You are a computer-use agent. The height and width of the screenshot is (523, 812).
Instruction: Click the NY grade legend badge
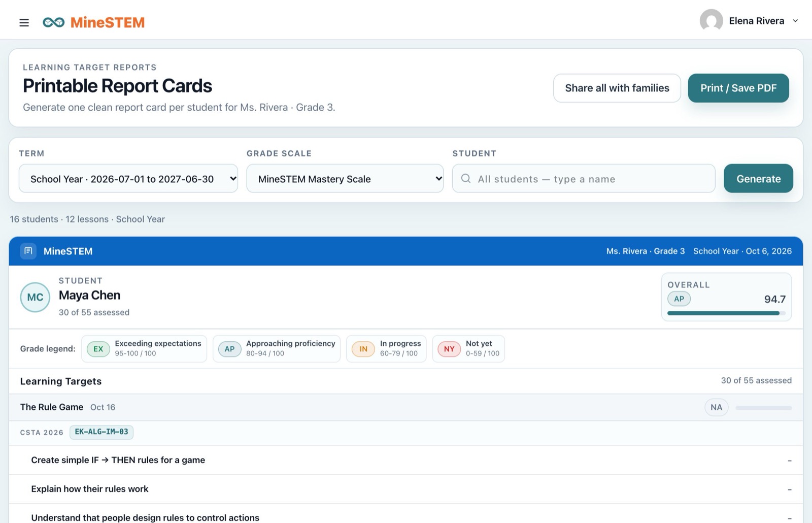449,349
